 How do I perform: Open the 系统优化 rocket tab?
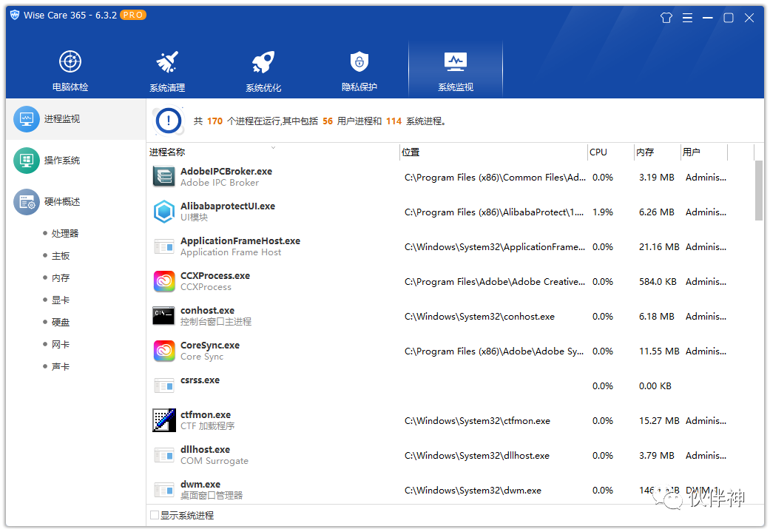263,70
